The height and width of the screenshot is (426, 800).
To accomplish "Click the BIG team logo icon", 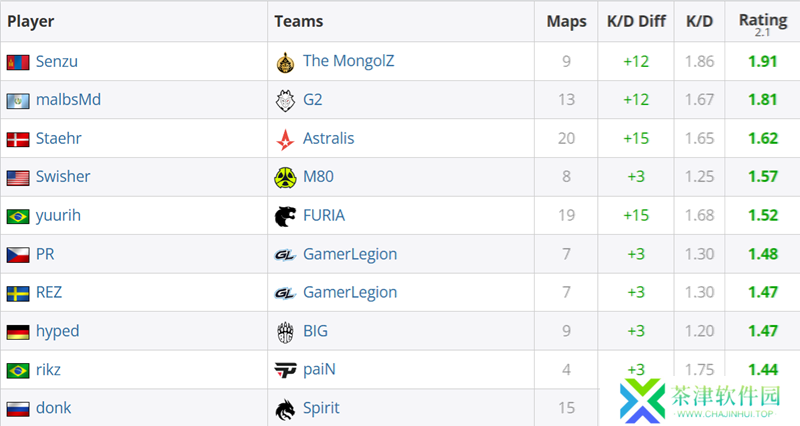I will point(285,332).
